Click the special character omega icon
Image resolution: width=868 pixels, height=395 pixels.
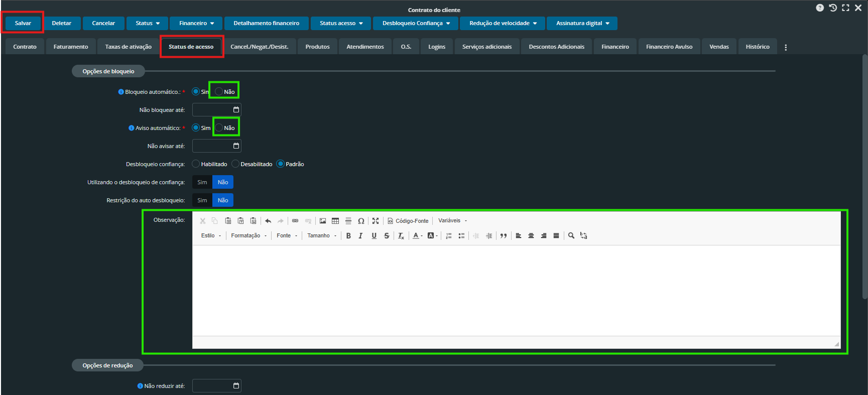(x=361, y=221)
